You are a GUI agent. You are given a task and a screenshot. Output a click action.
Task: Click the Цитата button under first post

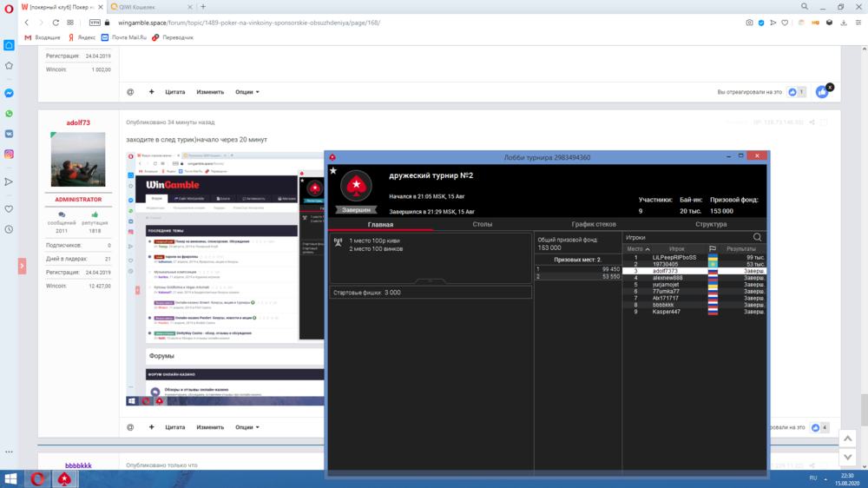175,92
